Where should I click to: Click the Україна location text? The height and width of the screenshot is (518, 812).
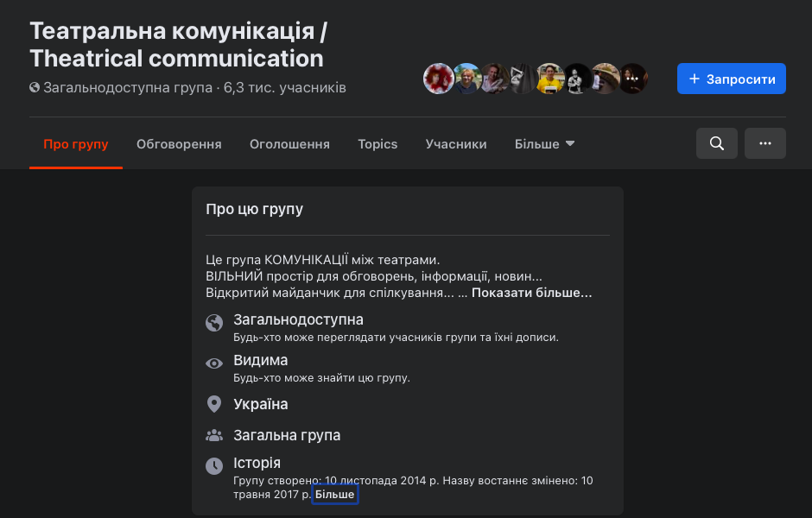[261, 404]
